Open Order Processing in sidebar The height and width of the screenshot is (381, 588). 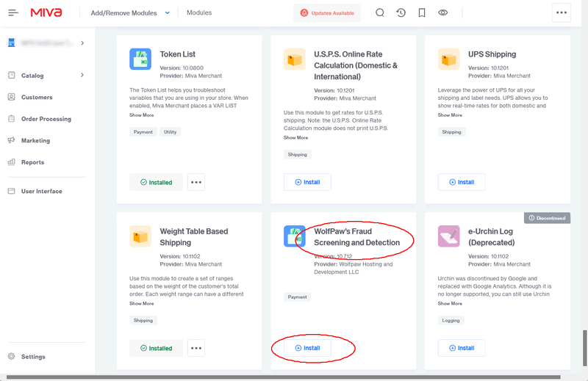(x=46, y=119)
